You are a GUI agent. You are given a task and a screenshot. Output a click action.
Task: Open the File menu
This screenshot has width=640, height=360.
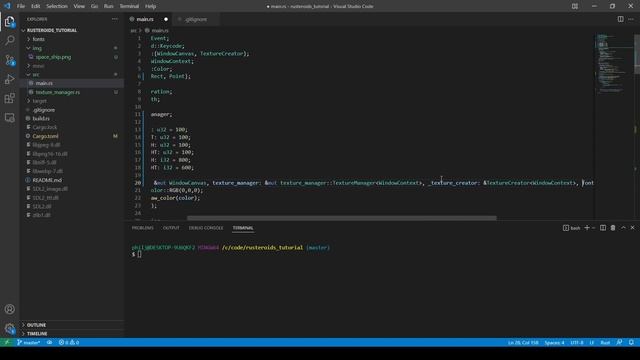[x=21, y=6]
